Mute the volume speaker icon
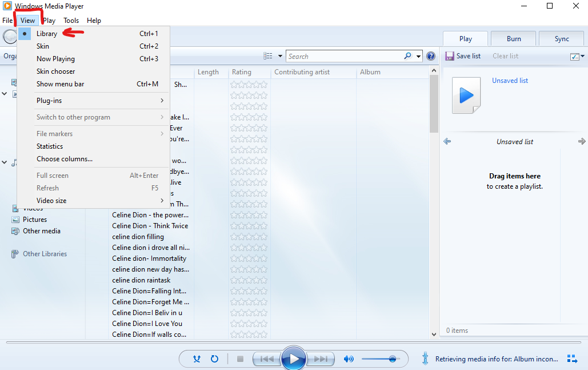The height and width of the screenshot is (370, 588). click(349, 359)
